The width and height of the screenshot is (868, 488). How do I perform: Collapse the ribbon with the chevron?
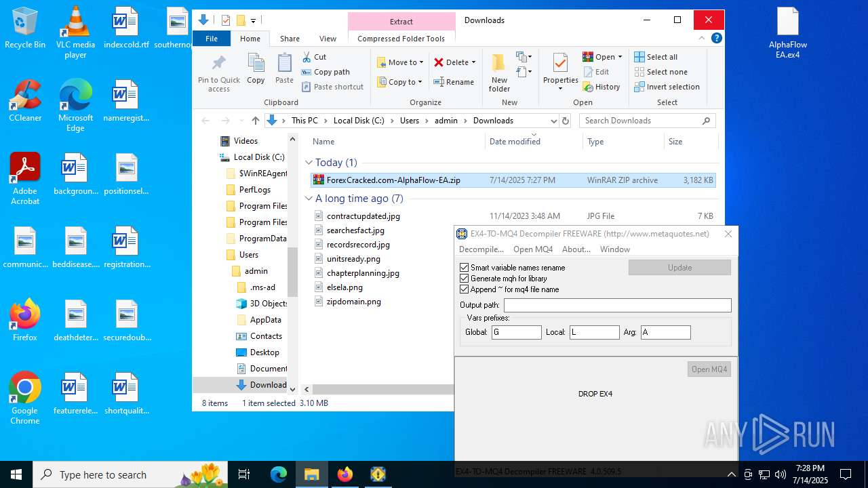point(703,39)
